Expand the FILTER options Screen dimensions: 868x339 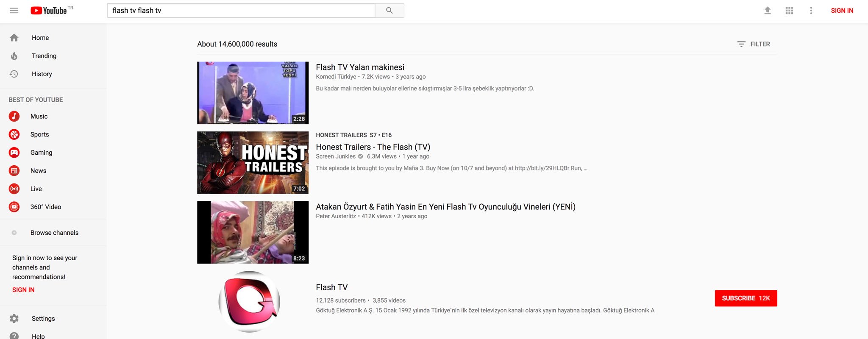(754, 44)
